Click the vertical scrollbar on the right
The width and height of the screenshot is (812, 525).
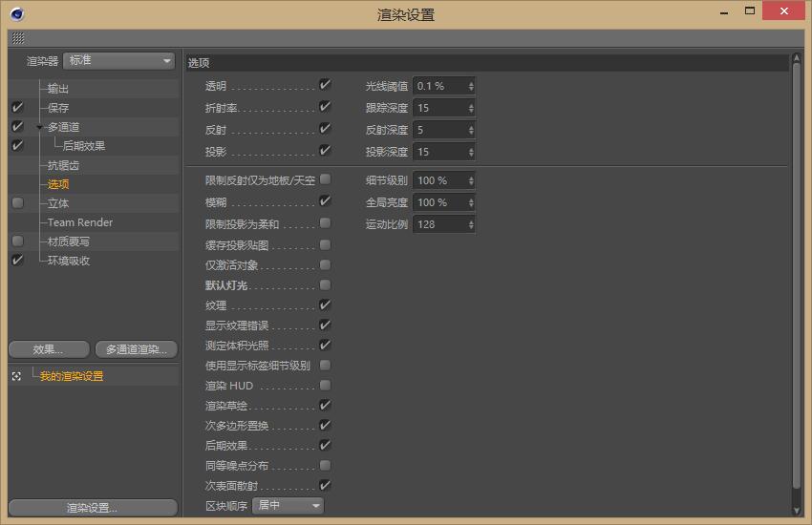pyautogui.click(x=797, y=286)
